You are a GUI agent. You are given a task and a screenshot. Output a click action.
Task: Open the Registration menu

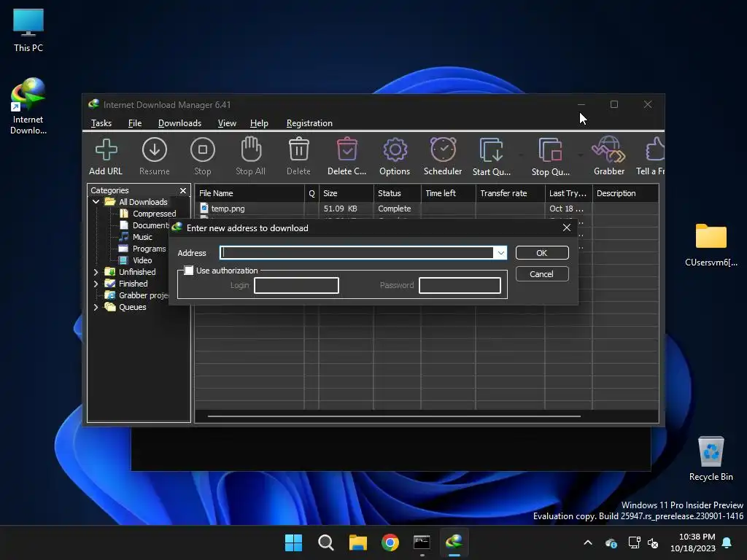coord(309,123)
